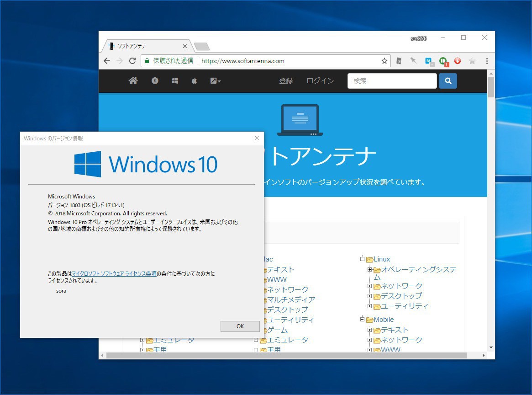This screenshot has height=395, width=532.
Task: Click the scroll down arrow in Chrome
Action: point(491,347)
